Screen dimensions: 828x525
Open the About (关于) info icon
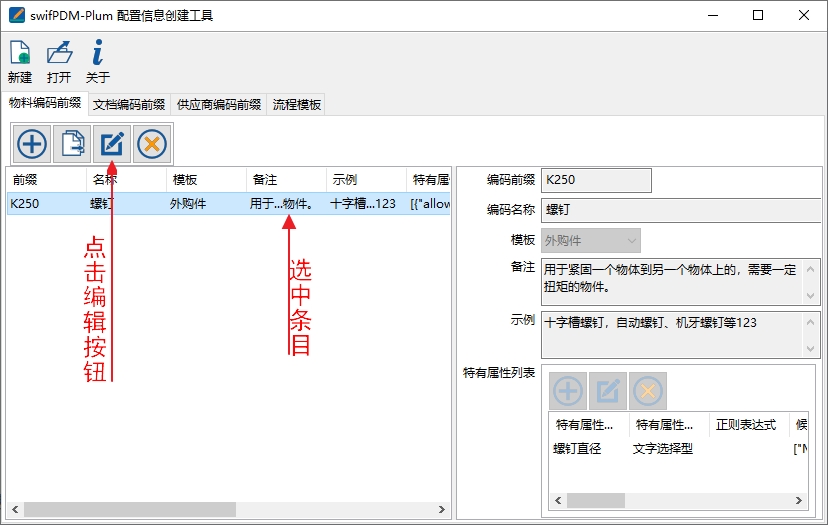(97, 54)
